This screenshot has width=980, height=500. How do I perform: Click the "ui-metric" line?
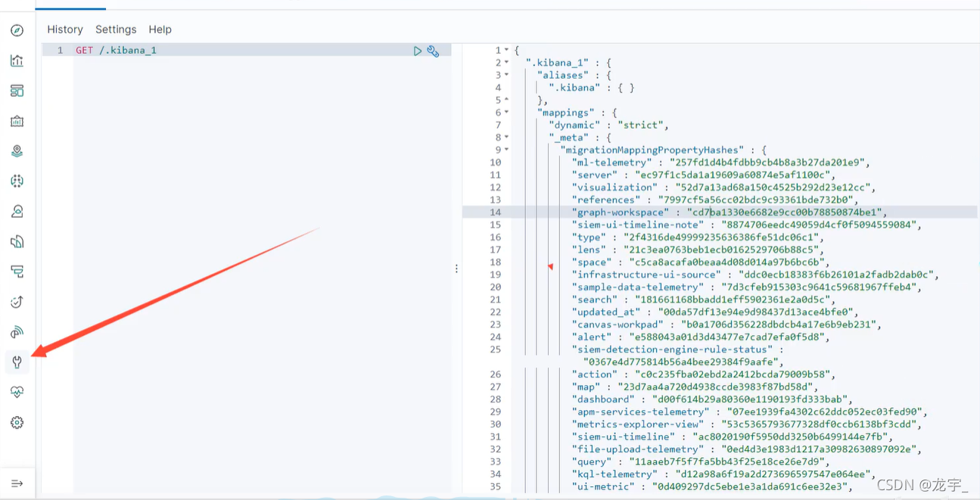712,486
